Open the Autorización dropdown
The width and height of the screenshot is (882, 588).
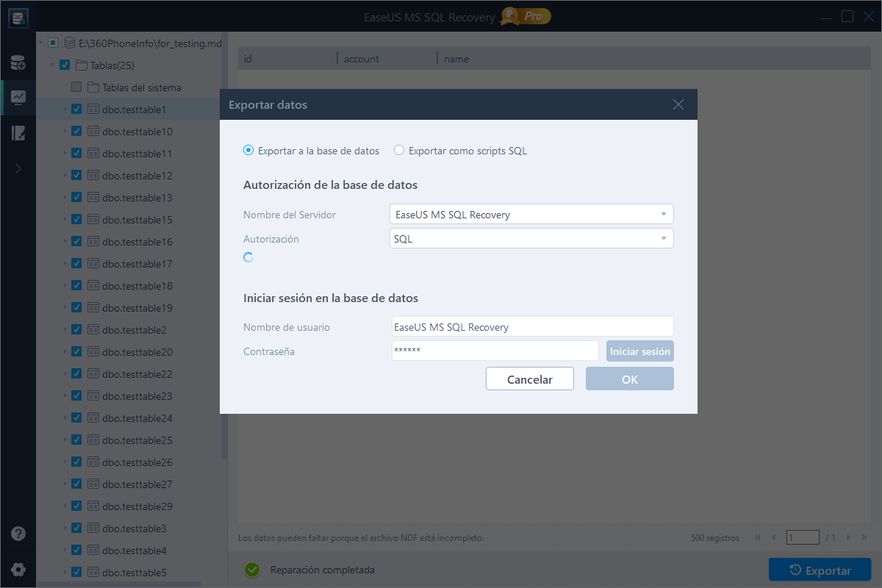[531, 239]
